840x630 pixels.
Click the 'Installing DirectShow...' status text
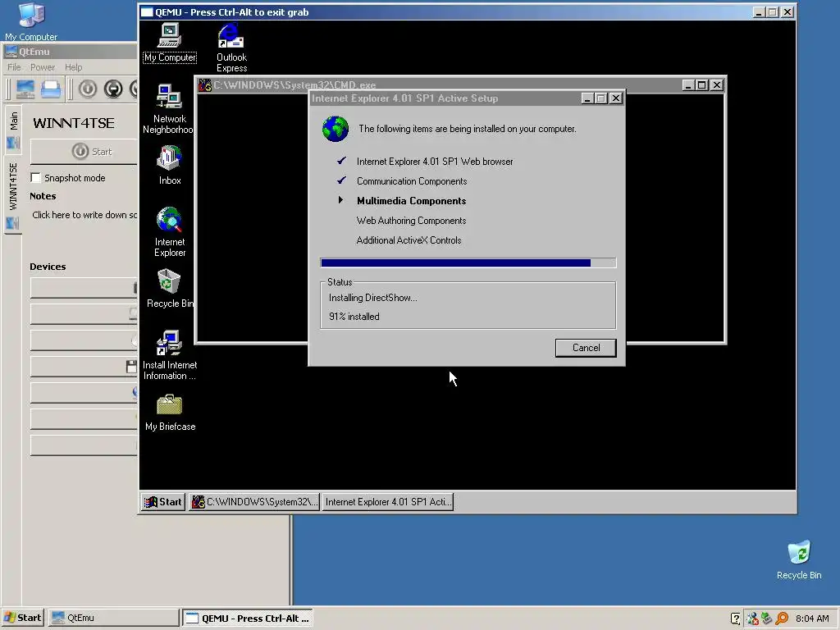(373, 298)
